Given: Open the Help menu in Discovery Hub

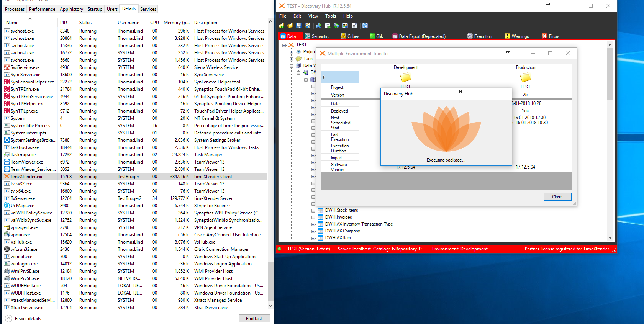Looking at the screenshot, I should (348, 16).
